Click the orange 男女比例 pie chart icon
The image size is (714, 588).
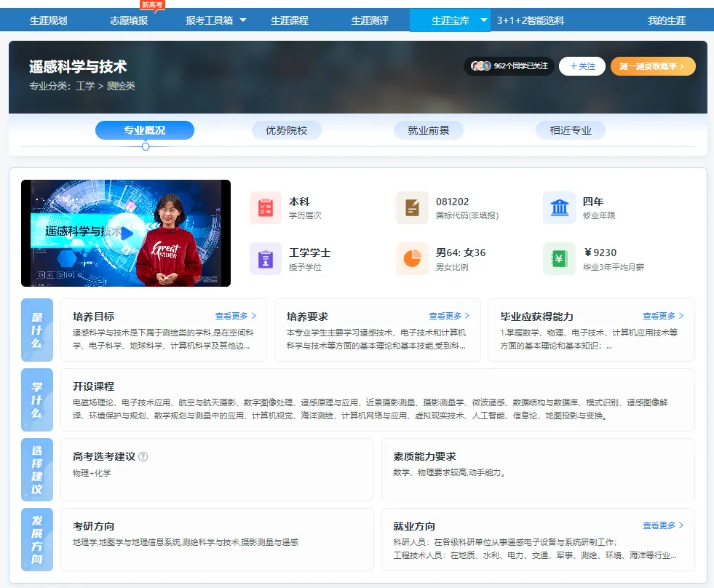pos(412,258)
